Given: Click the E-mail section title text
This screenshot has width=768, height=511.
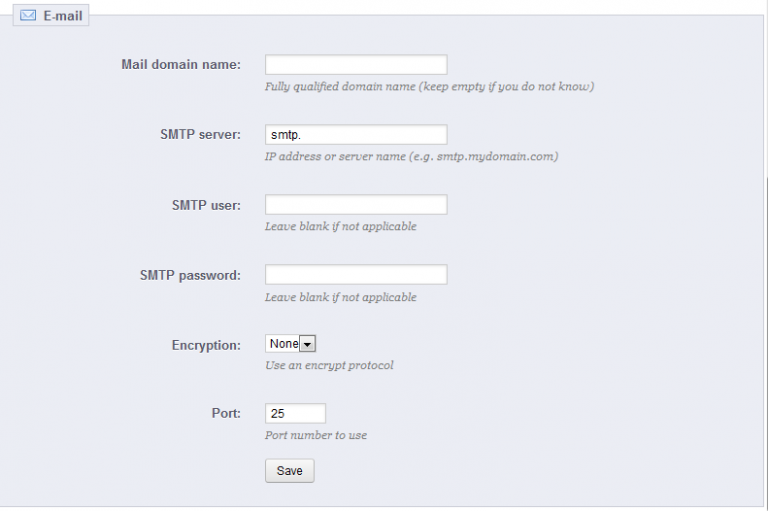Looking at the screenshot, I should pyautogui.click(x=62, y=17).
